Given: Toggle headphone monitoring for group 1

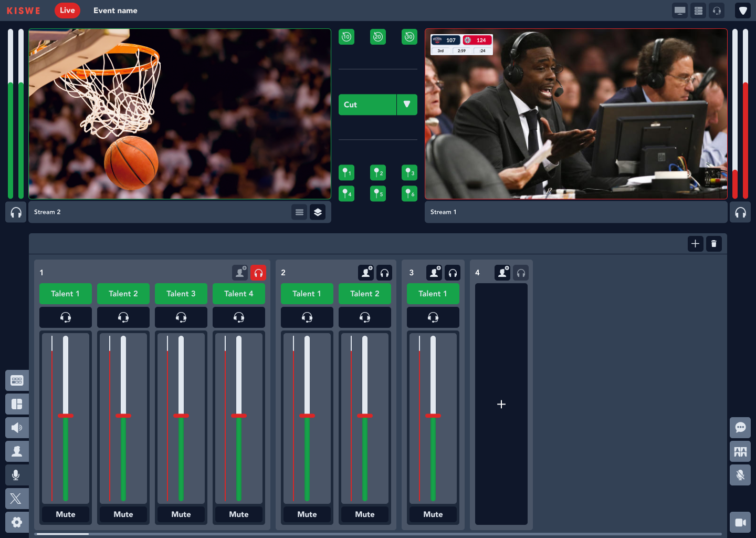Looking at the screenshot, I should (x=258, y=273).
